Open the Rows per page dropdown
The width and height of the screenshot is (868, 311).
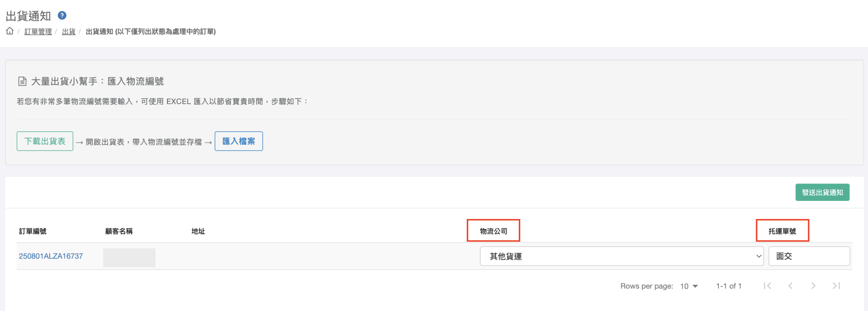(689, 286)
